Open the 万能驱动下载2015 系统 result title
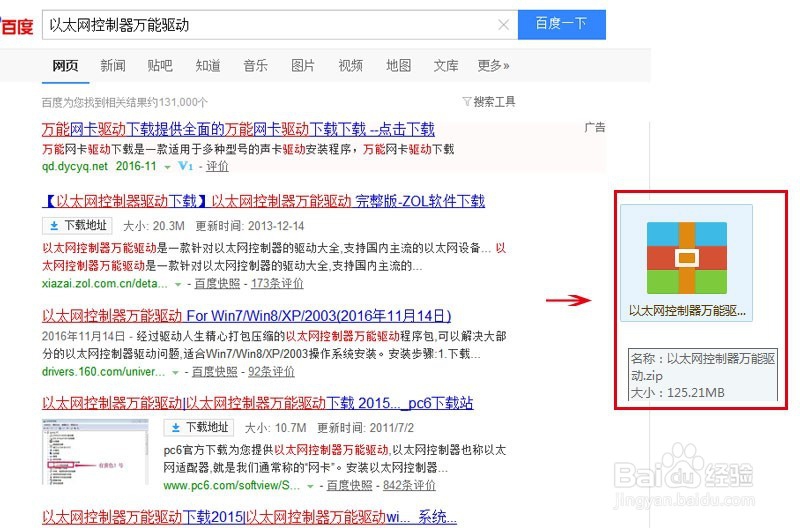800x528 pixels. coord(249,517)
